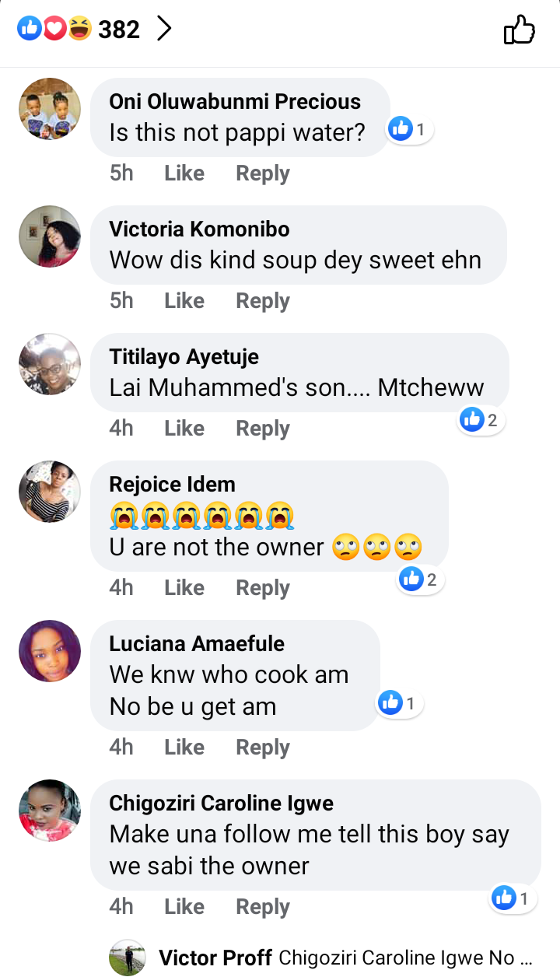Screen dimensions: 560x977
Task: Like Chigoziri Caroline Igwe's comment
Action: coord(184,907)
